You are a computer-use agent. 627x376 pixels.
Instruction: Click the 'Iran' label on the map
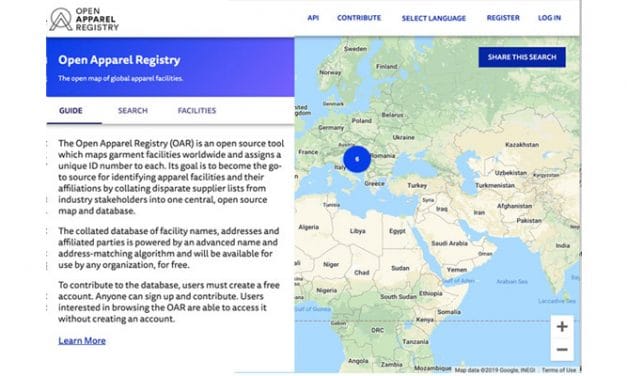click(x=479, y=212)
